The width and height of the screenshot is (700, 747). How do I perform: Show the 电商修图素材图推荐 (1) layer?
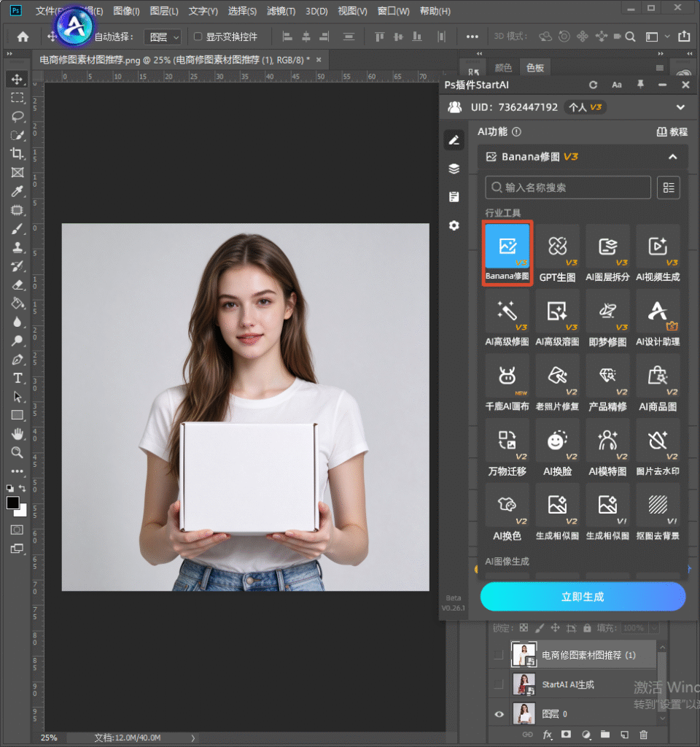click(499, 654)
